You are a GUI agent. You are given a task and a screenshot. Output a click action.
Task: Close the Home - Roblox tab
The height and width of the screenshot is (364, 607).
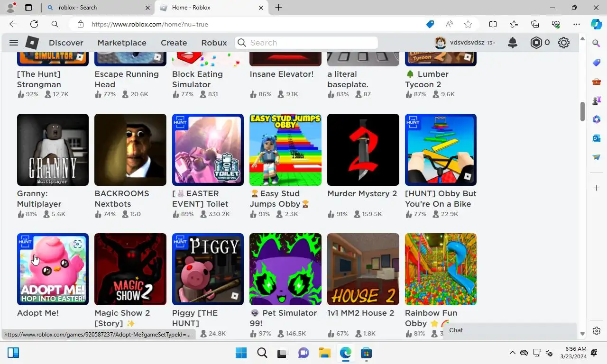(x=261, y=8)
